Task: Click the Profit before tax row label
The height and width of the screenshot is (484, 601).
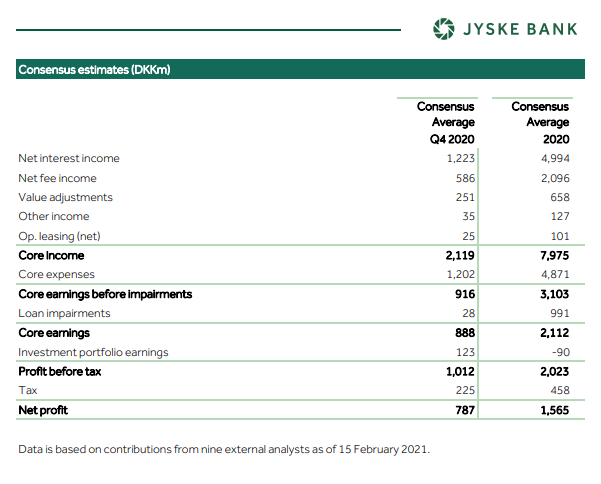Action: pos(60,371)
